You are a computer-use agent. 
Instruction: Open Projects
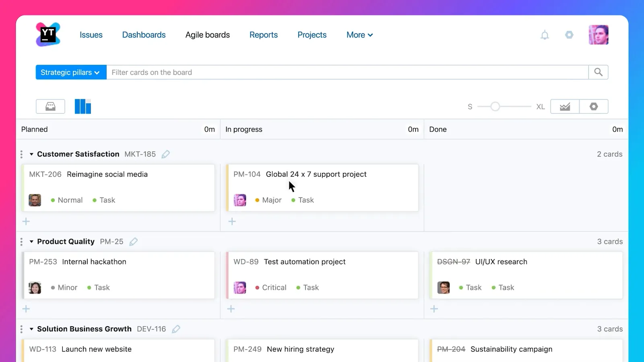coord(312,35)
